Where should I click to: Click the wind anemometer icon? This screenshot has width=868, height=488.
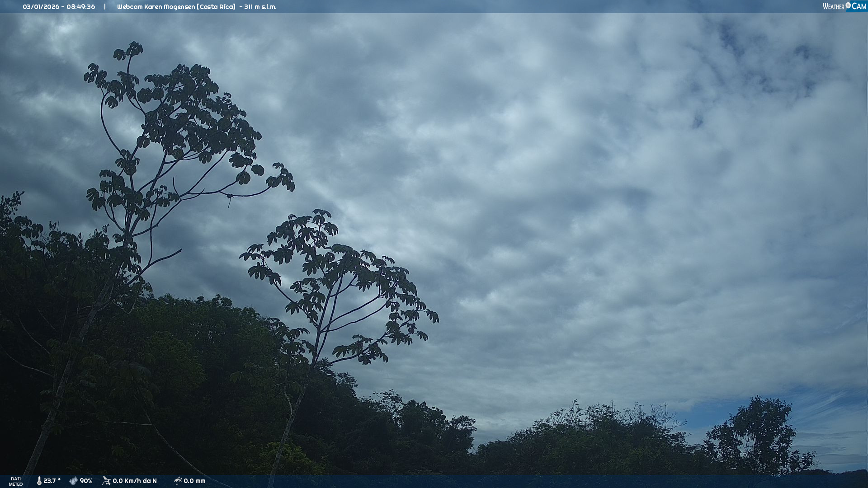click(106, 481)
